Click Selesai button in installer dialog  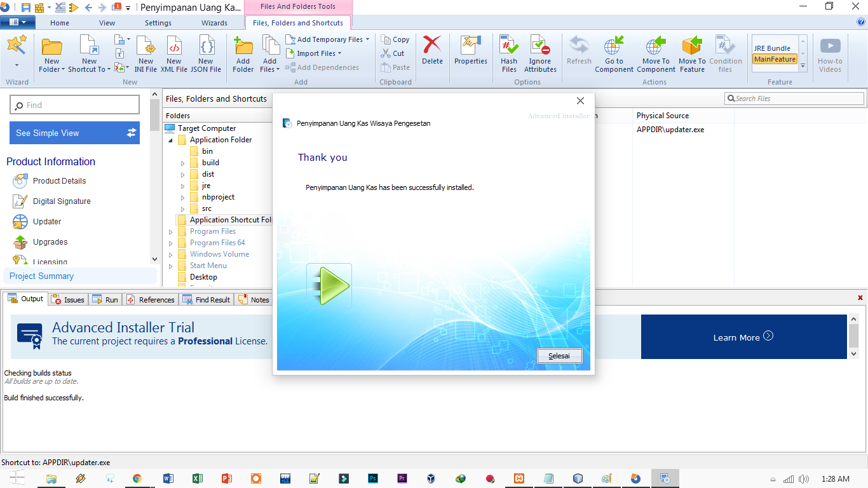(x=559, y=356)
